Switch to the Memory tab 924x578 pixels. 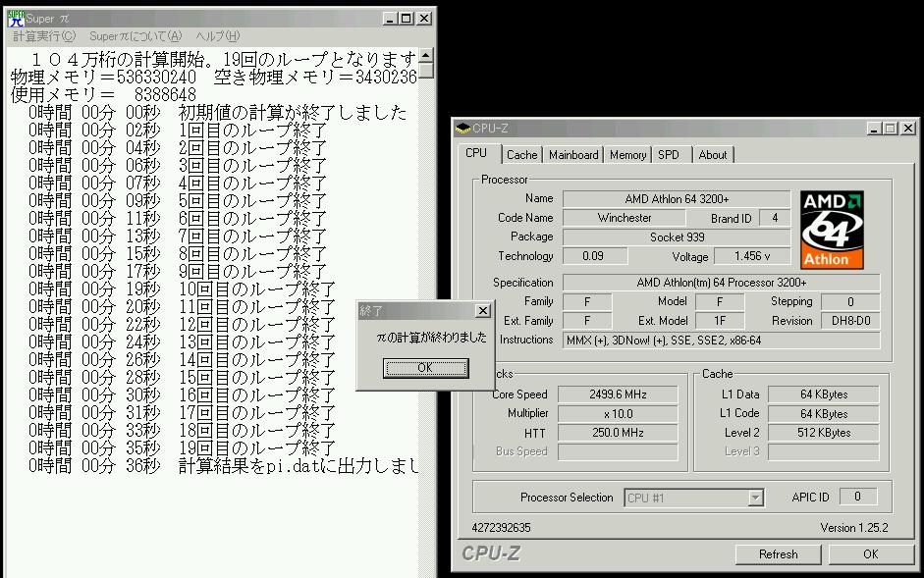click(627, 155)
